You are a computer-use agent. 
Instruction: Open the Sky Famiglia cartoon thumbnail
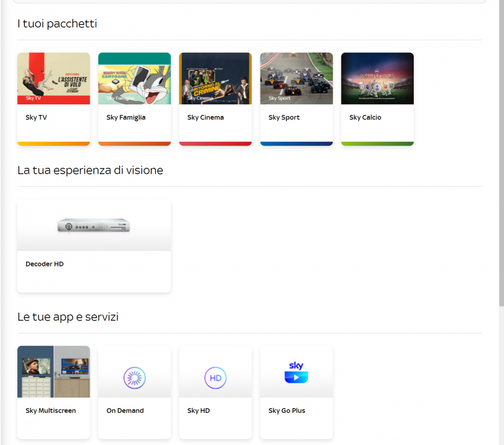pyautogui.click(x=134, y=78)
